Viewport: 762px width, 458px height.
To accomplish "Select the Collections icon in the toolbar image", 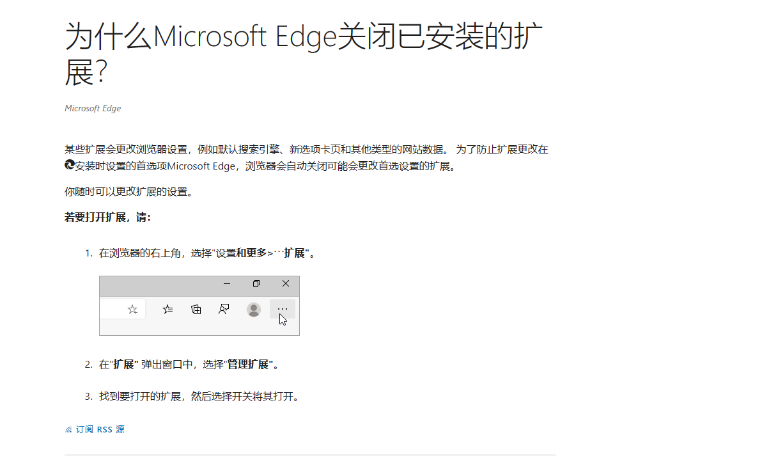I will pos(196,309).
